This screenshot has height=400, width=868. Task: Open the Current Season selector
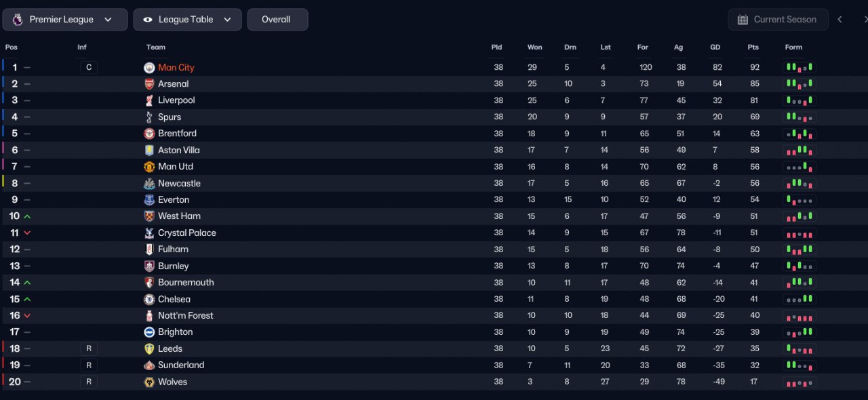pos(778,20)
